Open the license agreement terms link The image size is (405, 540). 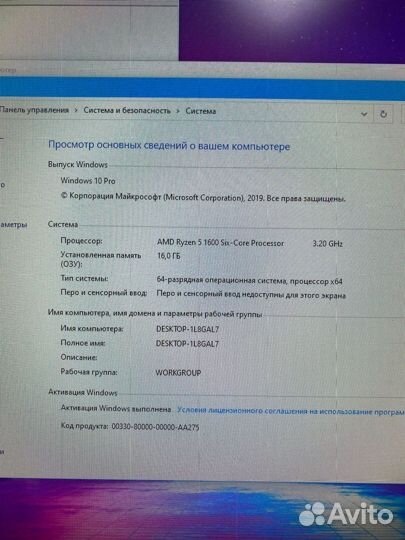pyautogui.click(x=291, y=411)
